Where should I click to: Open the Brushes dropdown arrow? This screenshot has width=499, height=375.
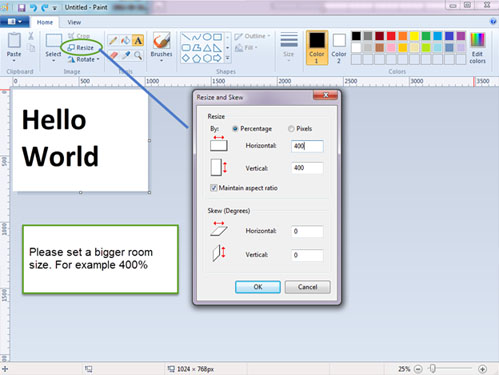162,61
